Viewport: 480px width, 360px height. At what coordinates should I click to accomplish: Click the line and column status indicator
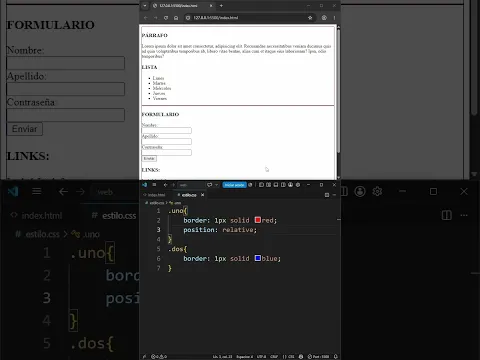pos(222,357)
